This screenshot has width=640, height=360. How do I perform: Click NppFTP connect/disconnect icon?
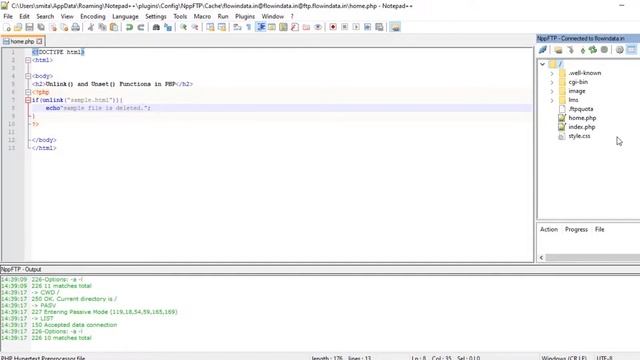(x=542, y=50)
